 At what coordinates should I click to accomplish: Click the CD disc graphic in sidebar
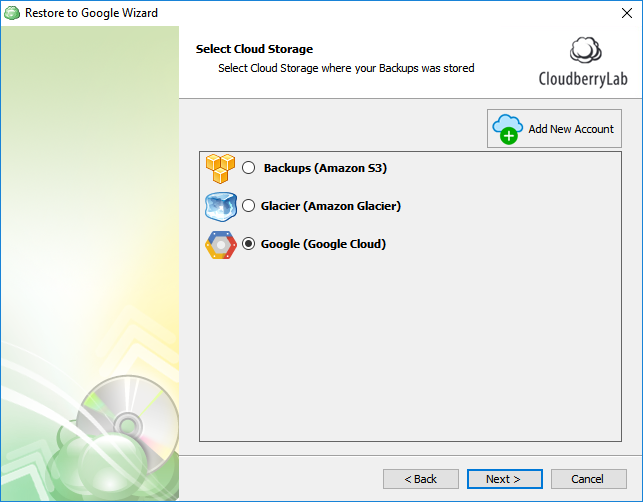pos(128,424)
